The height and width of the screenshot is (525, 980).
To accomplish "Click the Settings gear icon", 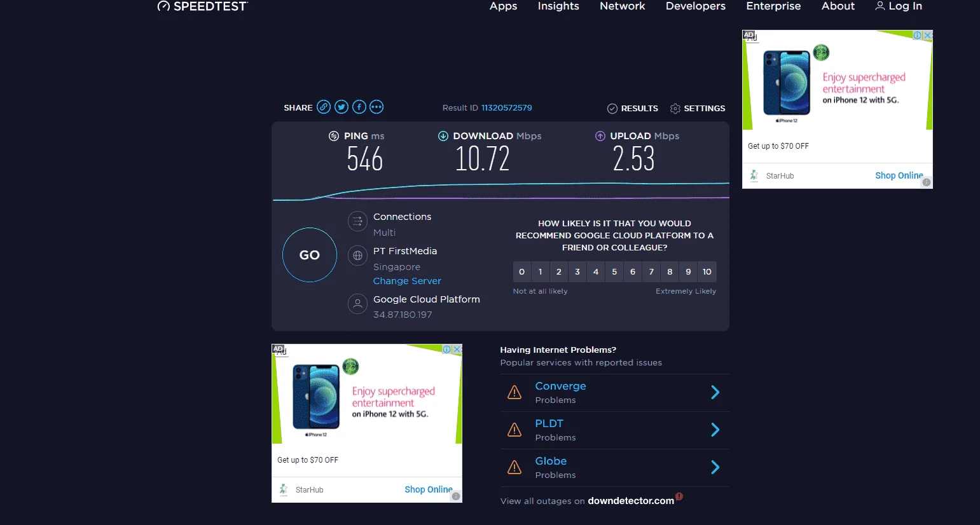I will [x=675, y=109].
